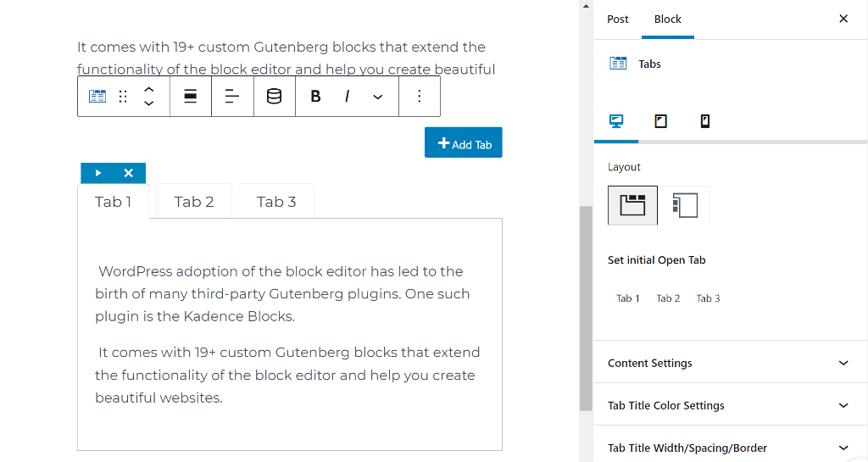Click the change alignment icon in toolbar
The width and height of the screenshot is (868, 462).
pyautogui.click(x=191, y=97)
